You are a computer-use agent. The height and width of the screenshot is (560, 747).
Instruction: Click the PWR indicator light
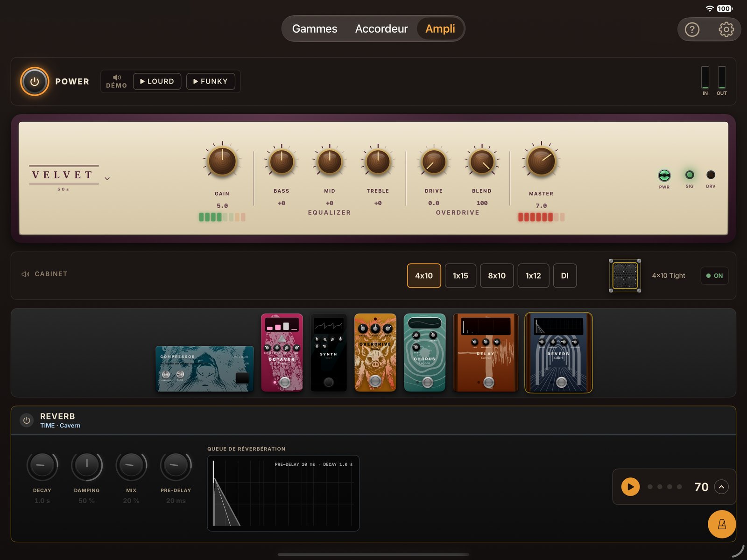664,175
